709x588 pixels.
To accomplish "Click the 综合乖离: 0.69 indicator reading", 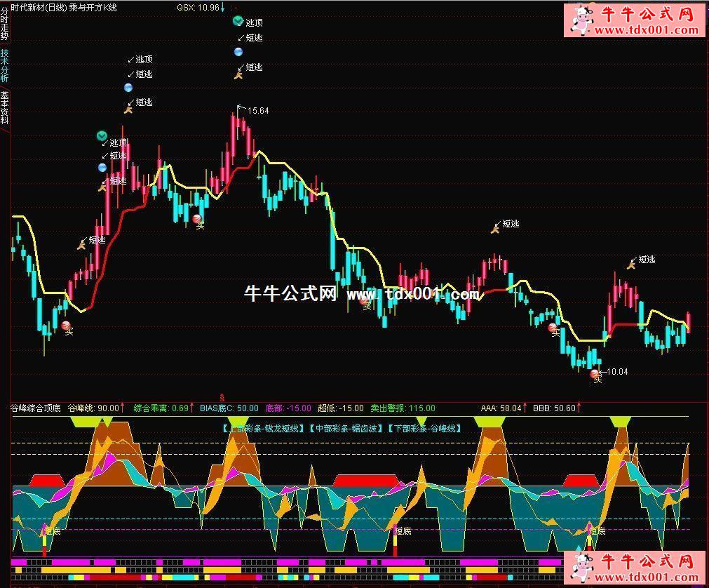I will [161, 408].
